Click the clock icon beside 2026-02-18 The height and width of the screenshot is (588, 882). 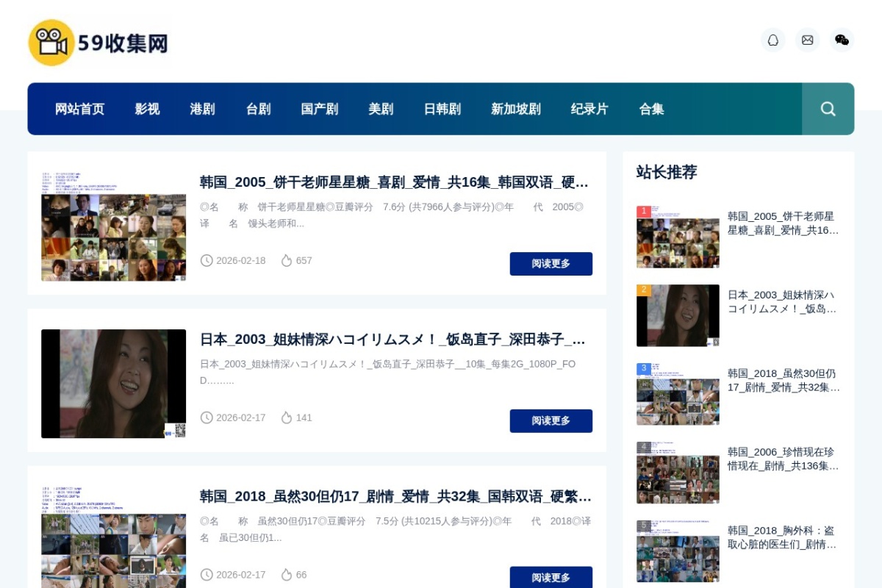point(207,261)
